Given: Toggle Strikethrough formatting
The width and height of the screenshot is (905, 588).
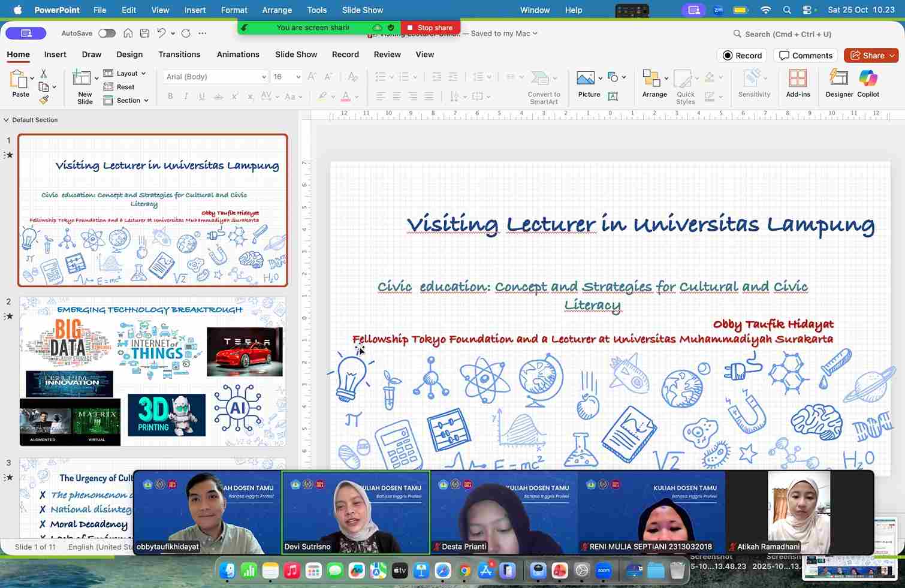Looking at the screenshot, I should (219, 97).
